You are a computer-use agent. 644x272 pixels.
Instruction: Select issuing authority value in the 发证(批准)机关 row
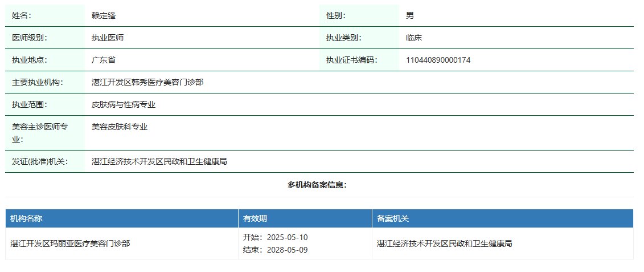(159, 162)
